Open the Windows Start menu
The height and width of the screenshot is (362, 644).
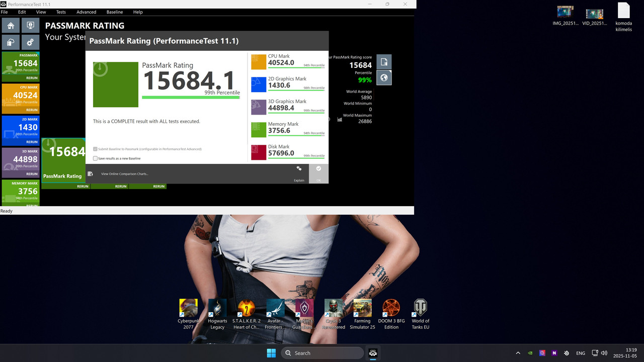(271, 353)
